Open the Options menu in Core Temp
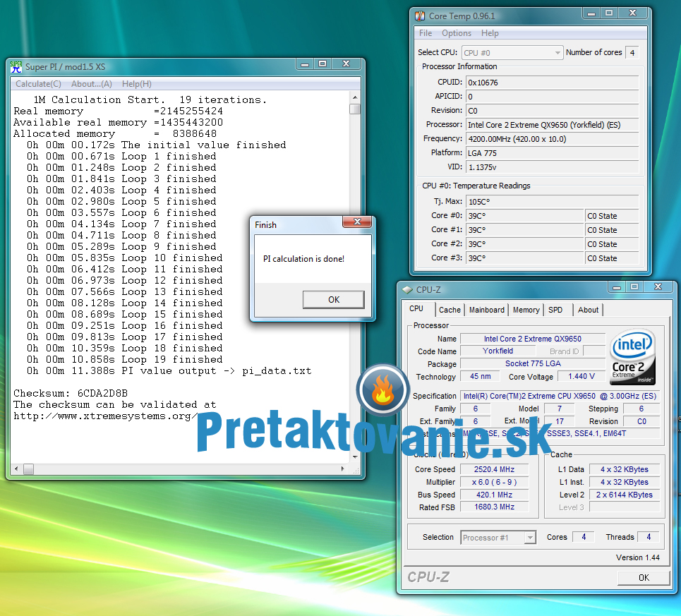This screenshot has width=681, height=616. [457, 33]
